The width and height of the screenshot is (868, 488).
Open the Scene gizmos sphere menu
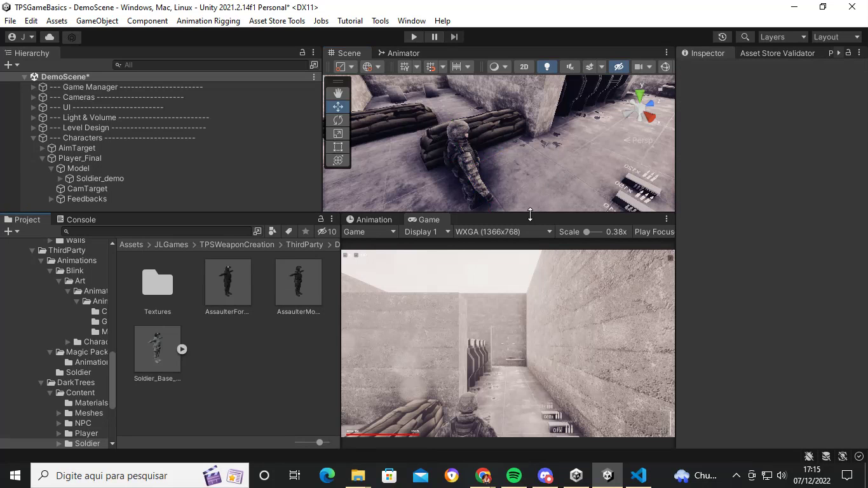coord(665,67)
